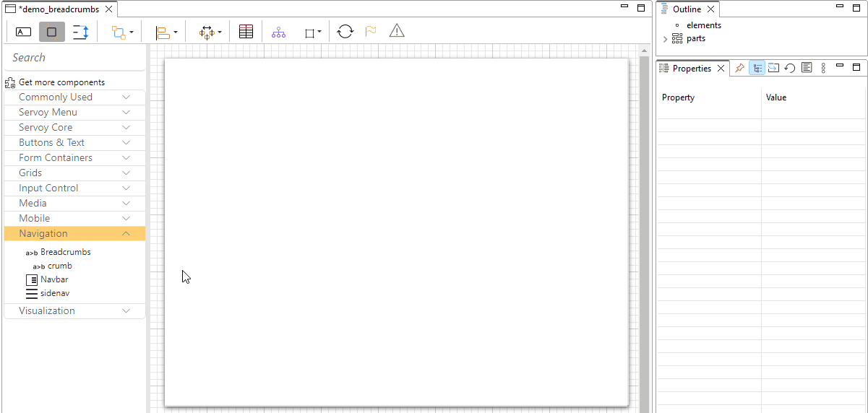Open the distribute spacing dropdown arrow
Screen dimensions: 868x413
220,32
